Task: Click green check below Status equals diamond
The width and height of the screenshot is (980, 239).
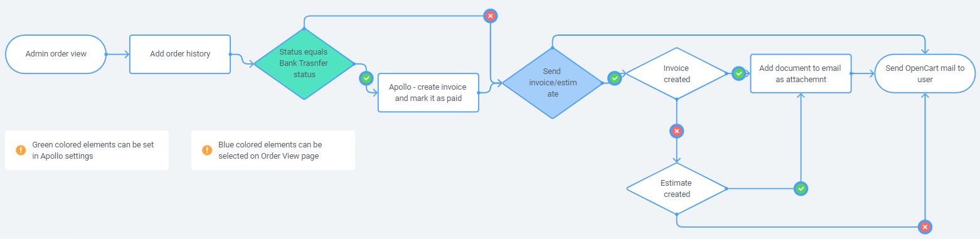Action: pyautogui.click(x=366, y=78)
